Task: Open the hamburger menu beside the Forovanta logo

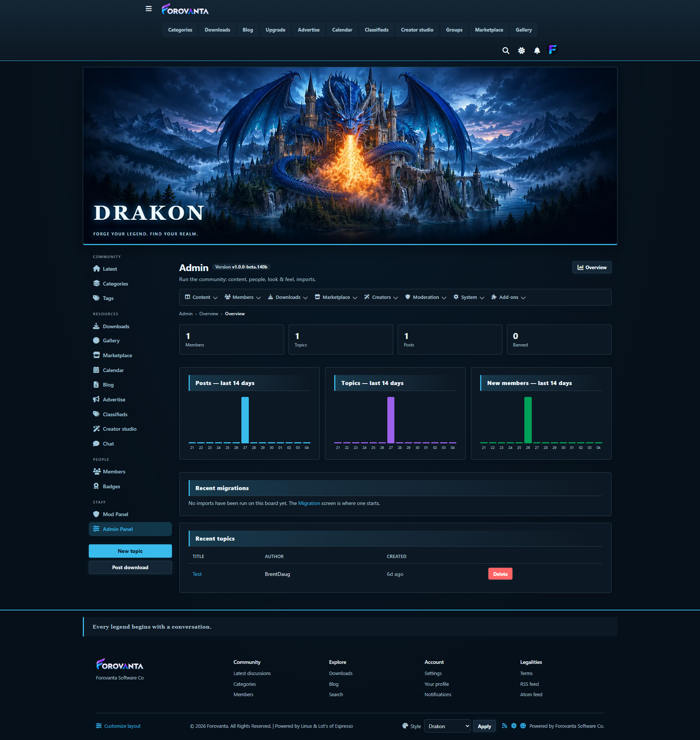Action: click(149, 9)
